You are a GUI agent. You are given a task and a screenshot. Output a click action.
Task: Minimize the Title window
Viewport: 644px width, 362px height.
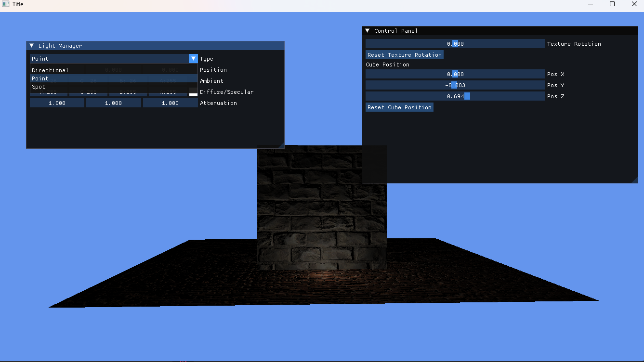click(591, 4)
